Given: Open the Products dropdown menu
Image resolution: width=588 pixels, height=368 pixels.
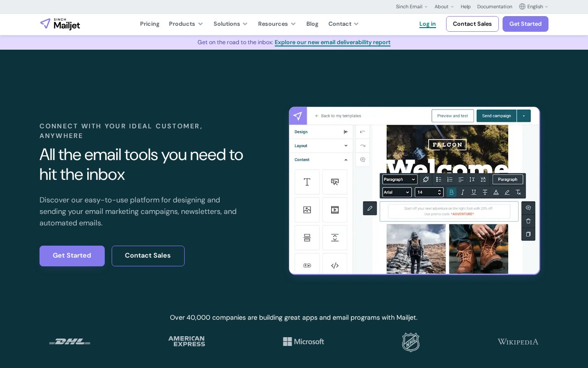Looking at the screenshot, I should [186, 24].
